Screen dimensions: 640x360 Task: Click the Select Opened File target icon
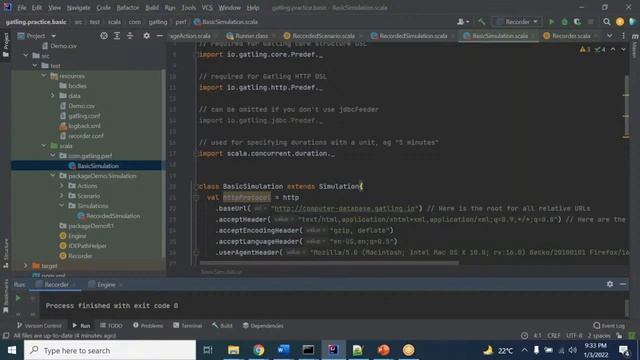point(104,36)
